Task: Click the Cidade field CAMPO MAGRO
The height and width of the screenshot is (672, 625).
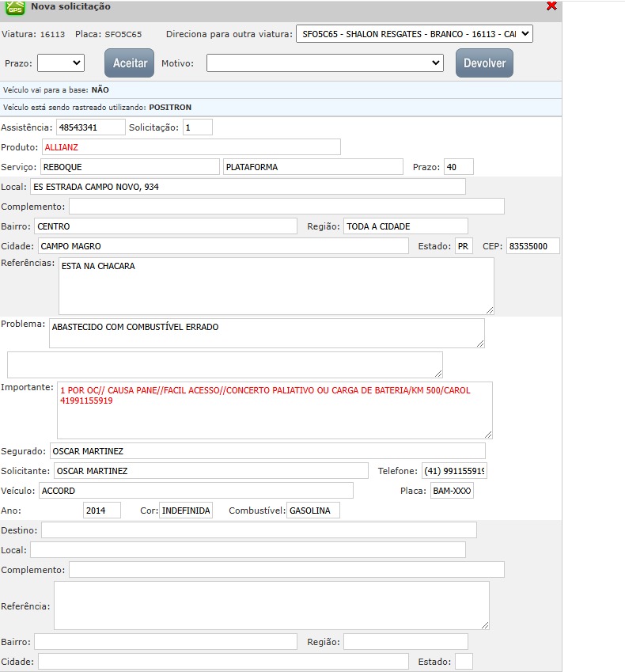Action: coord(223,245)
